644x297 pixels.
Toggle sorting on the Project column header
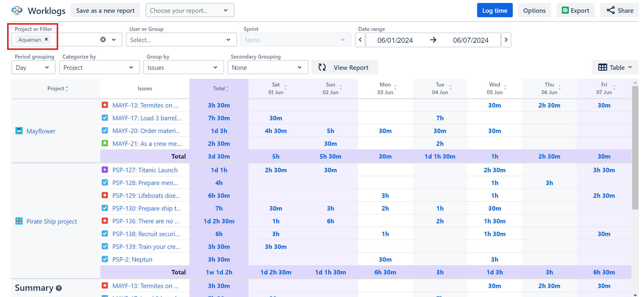(x=58, y=89)
